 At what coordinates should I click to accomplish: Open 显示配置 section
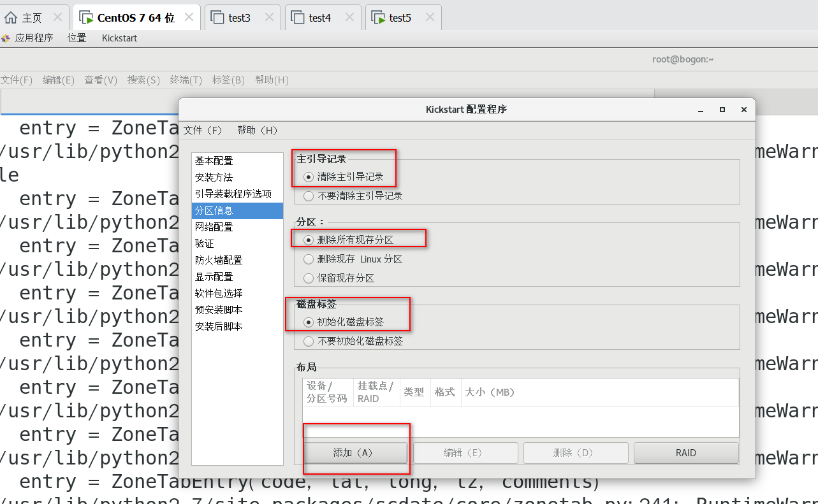[237, 277]
